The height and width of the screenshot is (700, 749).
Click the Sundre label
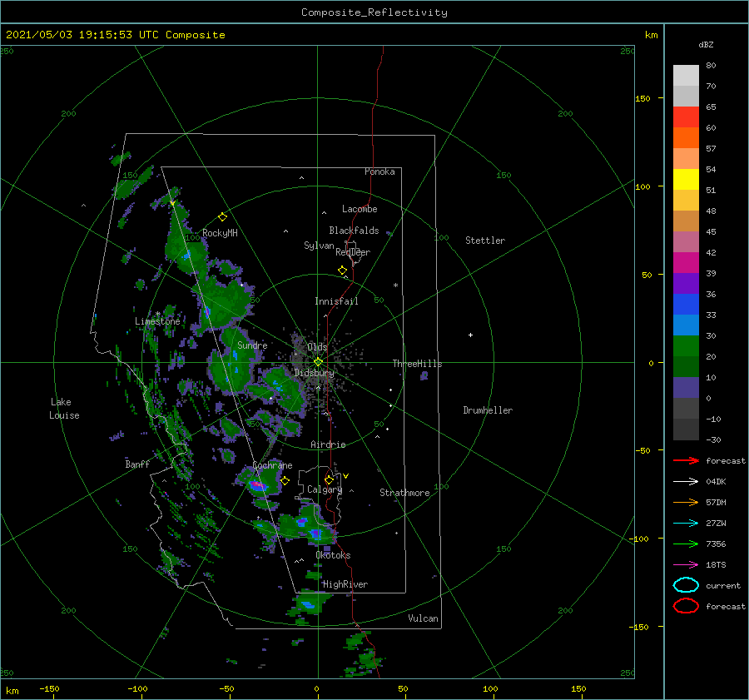pyautogui.click(x=252, y=345)
